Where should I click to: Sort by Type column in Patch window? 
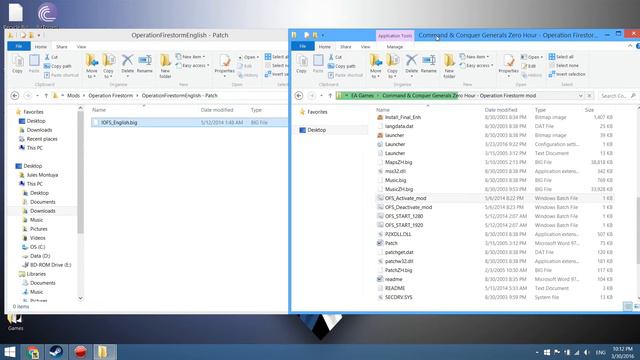point(256,110)
